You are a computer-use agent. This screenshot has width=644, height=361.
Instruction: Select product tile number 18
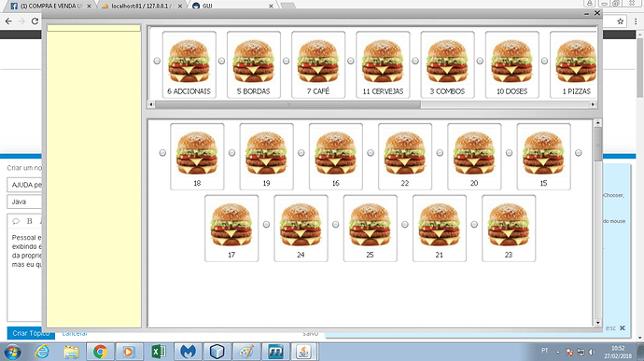pyautogui.click(x=197, y=157)
